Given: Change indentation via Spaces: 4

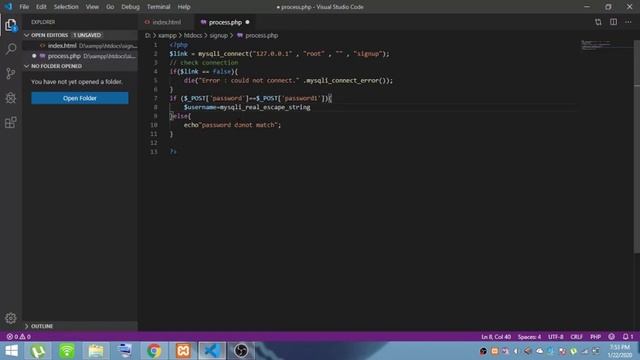Looking at the screenshot, I should click(x=529, y=337).
